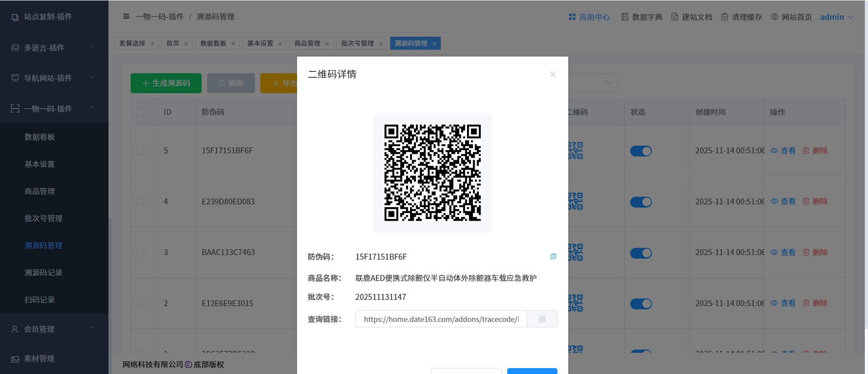The image size is (868, 374).
Task: Disable status switch for row ID 3
Action: 641,253
